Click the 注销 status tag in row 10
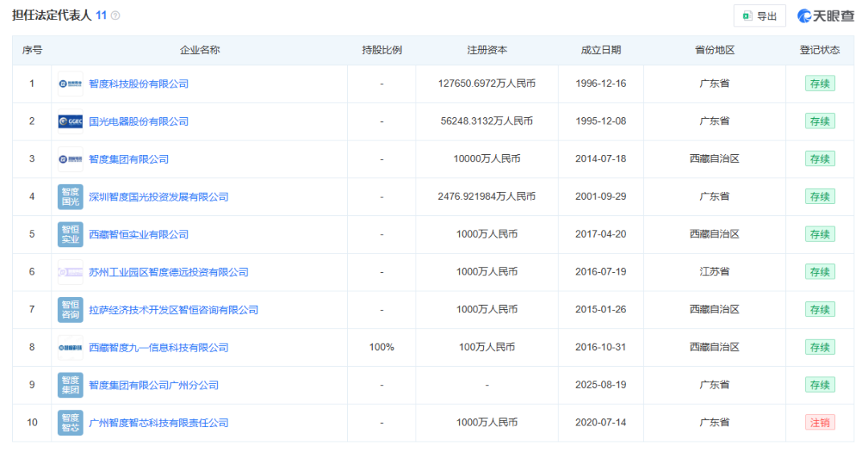The width and height of the screenshot is (868, 452). click(820, 422)
